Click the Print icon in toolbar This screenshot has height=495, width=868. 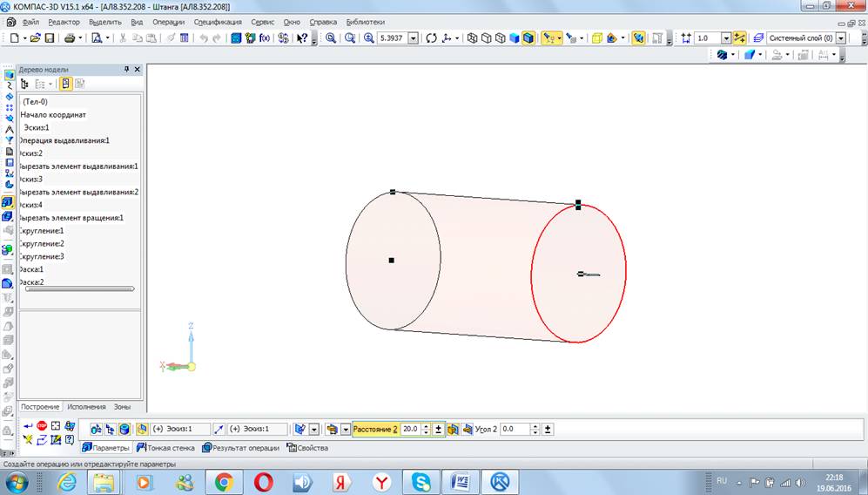(70, 38)
